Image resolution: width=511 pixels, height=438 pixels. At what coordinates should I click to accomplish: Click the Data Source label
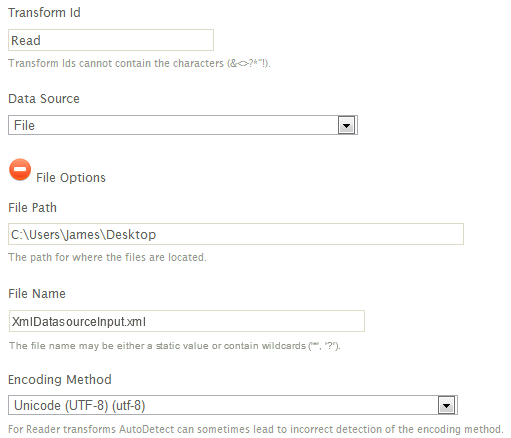point(44,99)
